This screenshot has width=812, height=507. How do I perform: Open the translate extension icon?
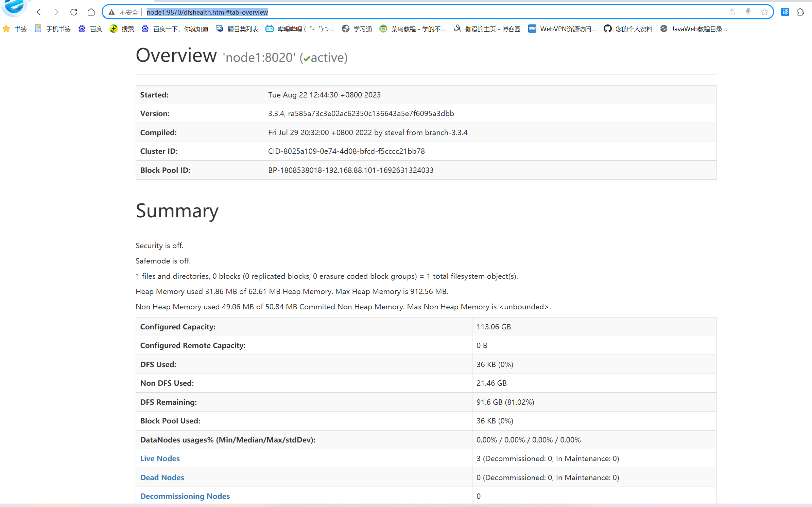tap(785, 12)
